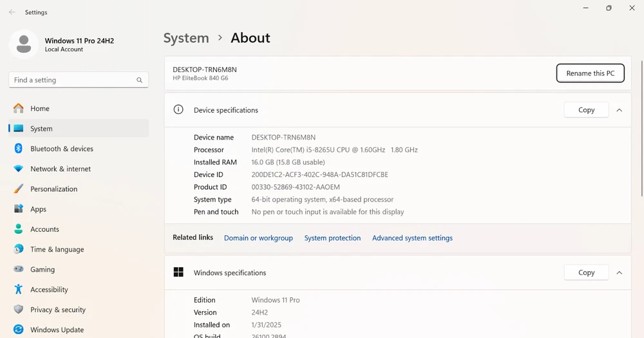Copy the Device specifications
The height and width of the screenshot is (338, 644).
(586, 110)
